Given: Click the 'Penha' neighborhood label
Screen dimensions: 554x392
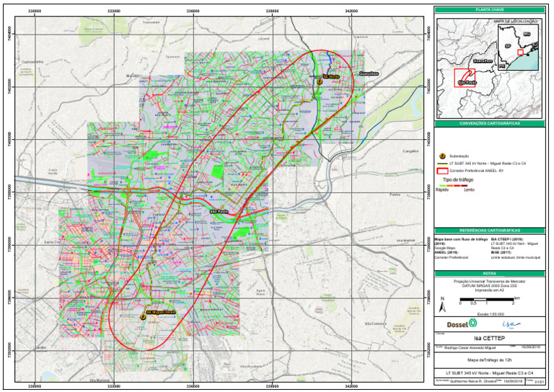Looking at the screenshot, I should click(395, 195).
